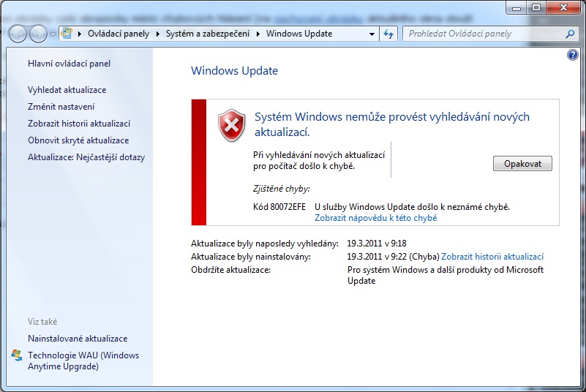Open help via the blue question mark icon
The width and height of the screenshot is (586, 392).
point(572,56)
